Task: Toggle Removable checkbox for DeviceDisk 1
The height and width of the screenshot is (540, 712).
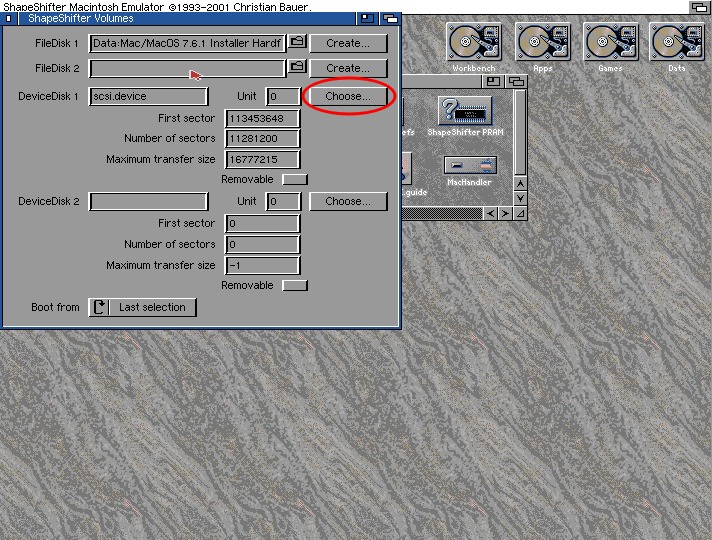Action: click(295, 179)
